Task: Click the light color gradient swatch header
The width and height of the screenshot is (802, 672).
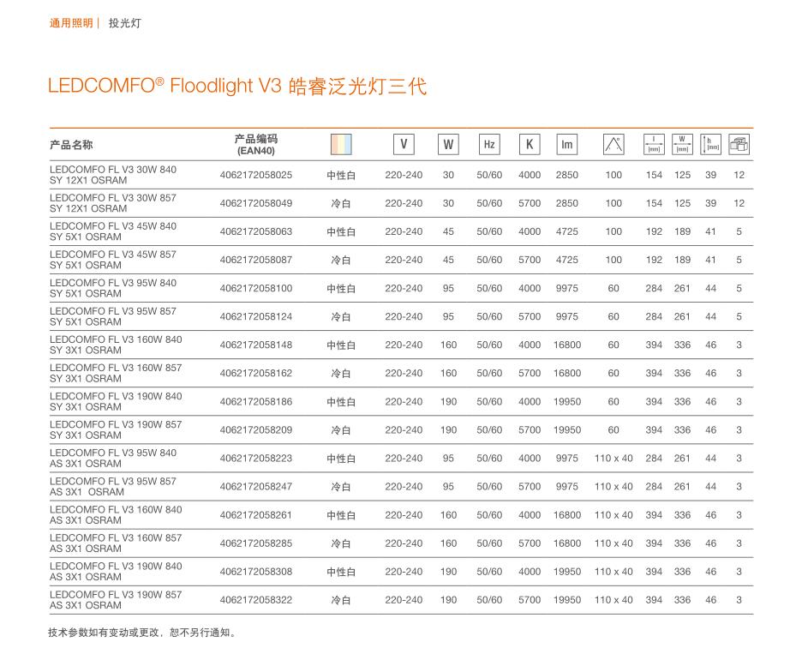Action: point(341,145)
